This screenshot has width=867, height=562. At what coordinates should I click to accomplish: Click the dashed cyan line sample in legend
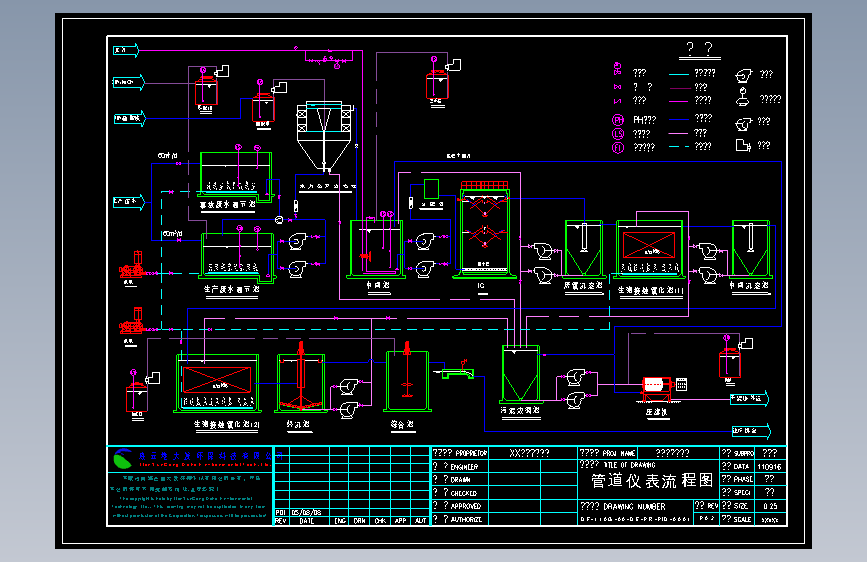coord(678,147)
